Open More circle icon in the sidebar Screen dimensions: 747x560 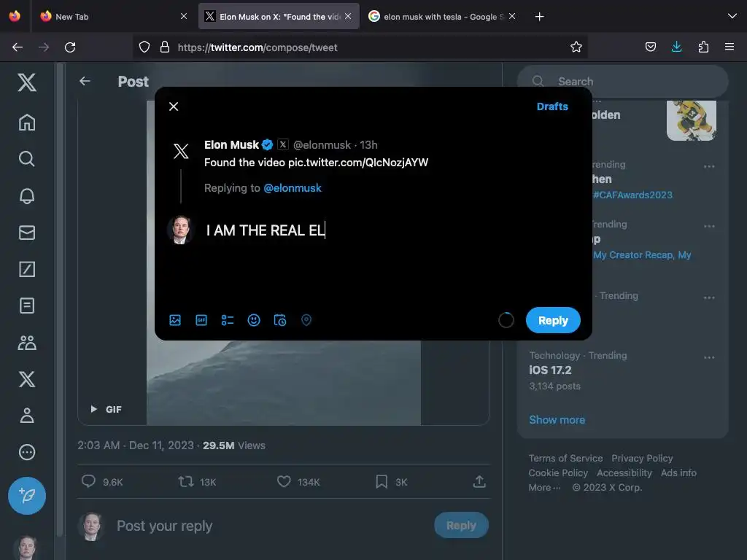coord(27,452)
